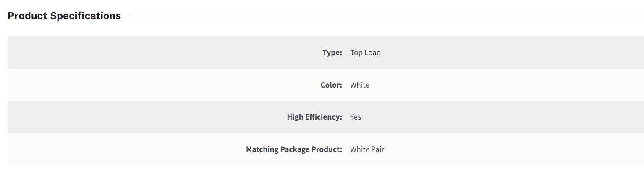Viewport: 644px width, 173px height.
Task: Select the Type: label
Action: 332,53
